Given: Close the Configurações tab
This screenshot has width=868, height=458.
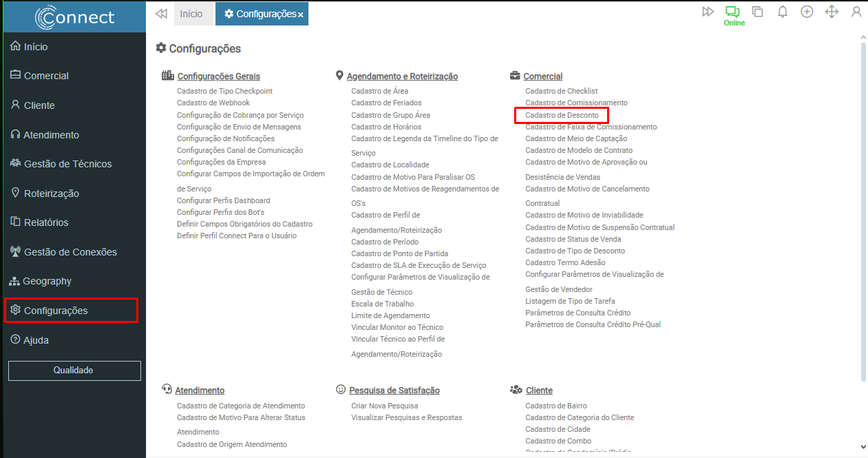Looking at the screenshot, I should 301,14.
